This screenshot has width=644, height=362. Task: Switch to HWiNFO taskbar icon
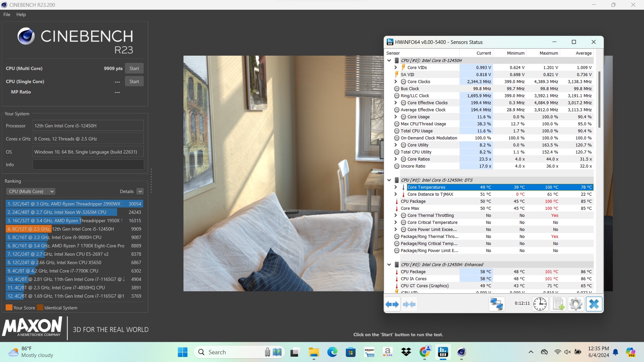[x=443, y=352]
